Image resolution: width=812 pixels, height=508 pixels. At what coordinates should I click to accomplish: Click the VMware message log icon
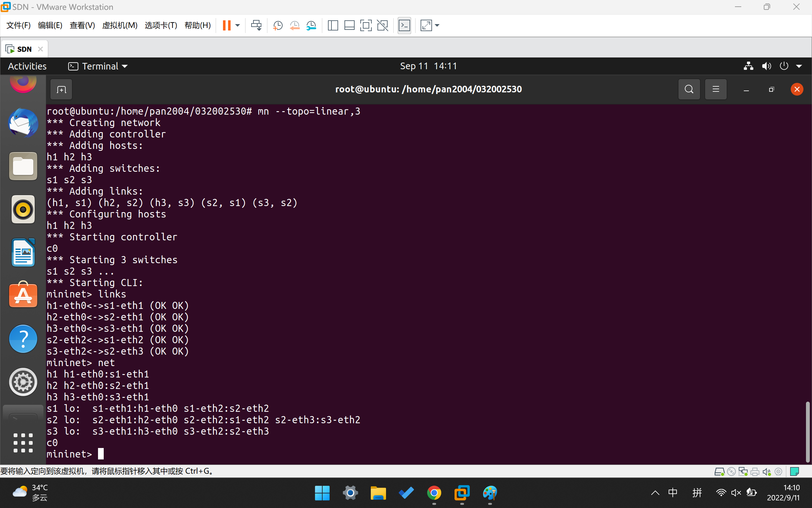[x=795, y=472]
